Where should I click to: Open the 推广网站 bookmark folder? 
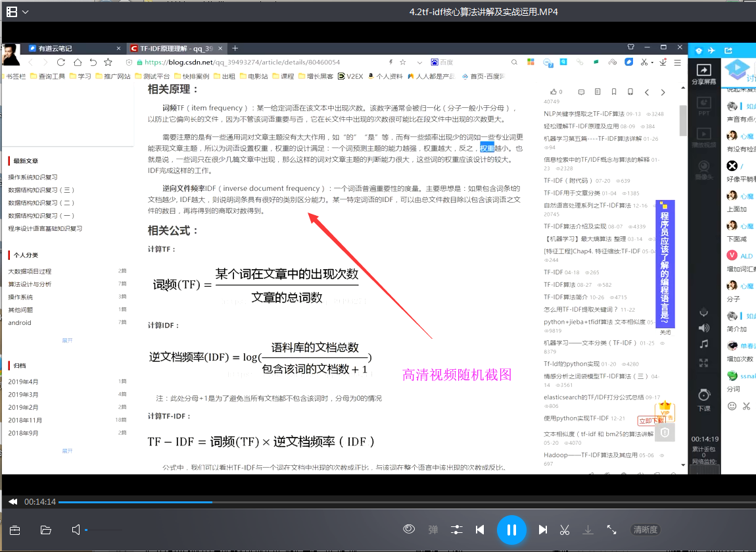[x=113, y=76]
